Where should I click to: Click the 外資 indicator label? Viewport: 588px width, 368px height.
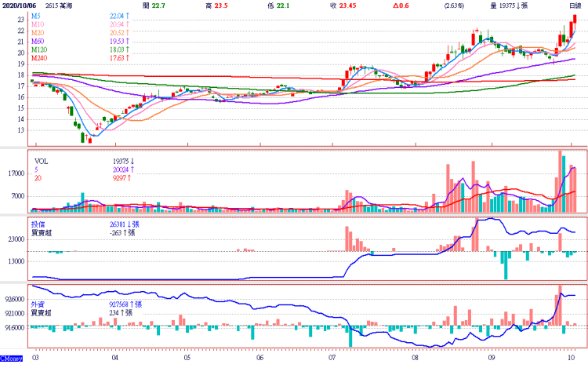click(38, 304)
